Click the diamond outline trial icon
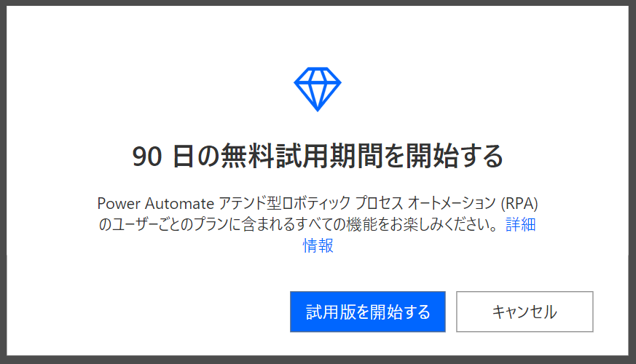 pos(318,89)
